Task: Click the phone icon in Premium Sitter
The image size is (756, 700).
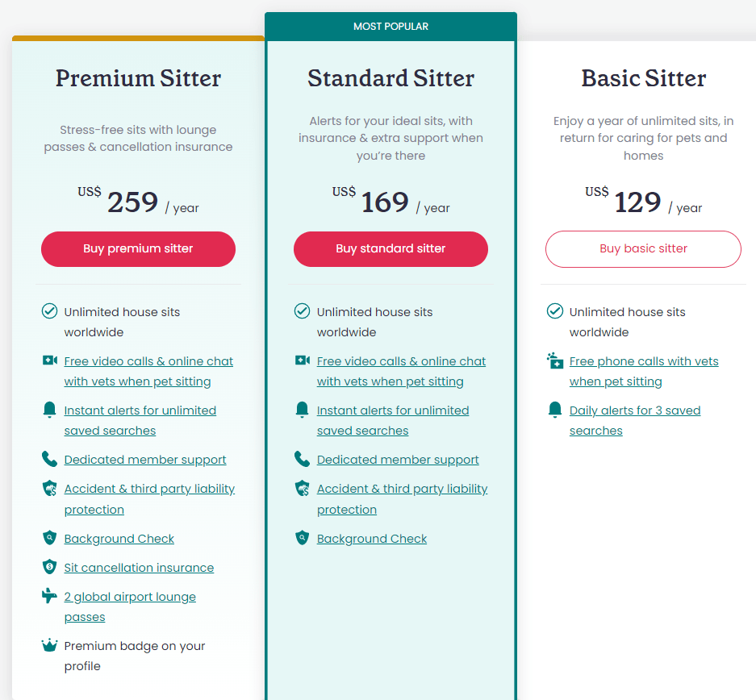Action: click(50, 459)
